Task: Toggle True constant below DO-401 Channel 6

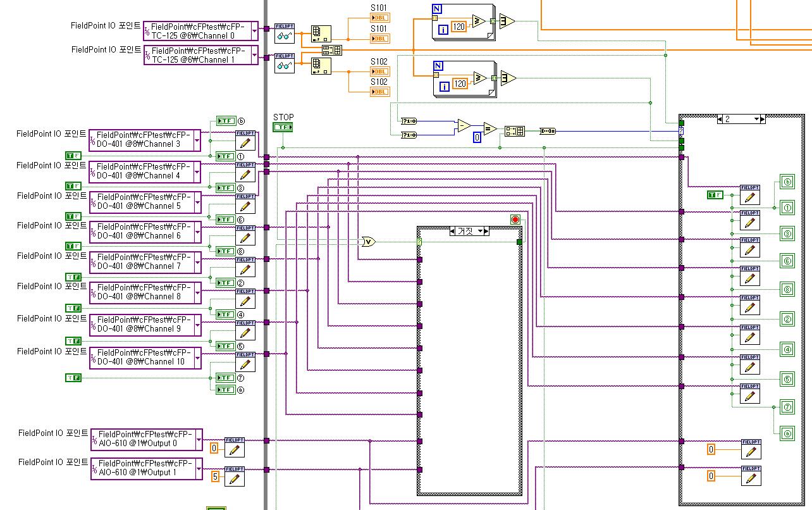Action: (73, 246)
